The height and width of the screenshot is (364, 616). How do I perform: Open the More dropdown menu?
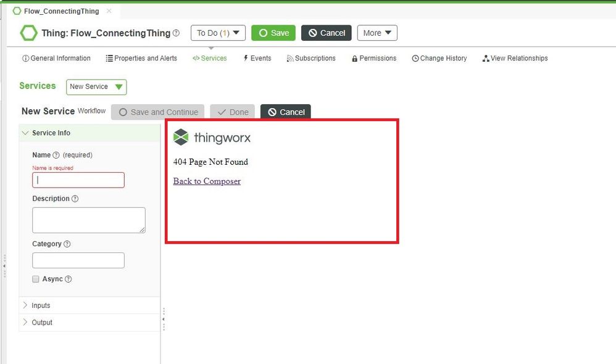(x=377, y=33)
